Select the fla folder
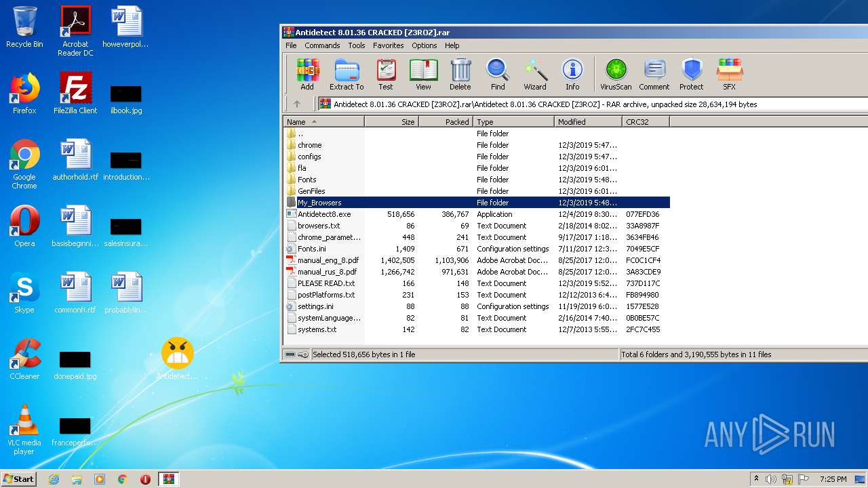Image resolution: width=868 pixels, height=488 pixels. (x=476, y=168)
